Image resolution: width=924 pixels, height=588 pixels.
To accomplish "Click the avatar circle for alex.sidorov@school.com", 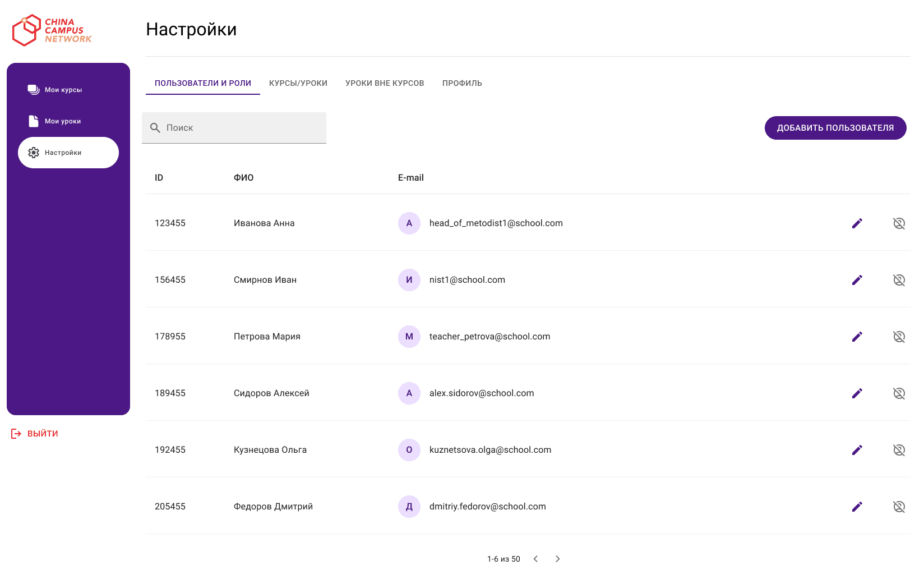I will click(409, 393).
